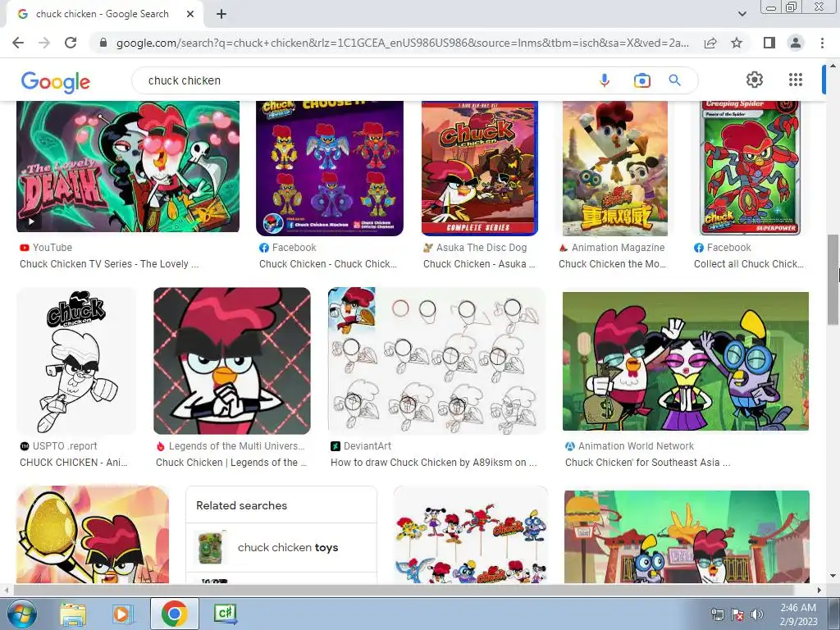
Task: Click the vertical scrollbar thumb
Action: point(833,279)
